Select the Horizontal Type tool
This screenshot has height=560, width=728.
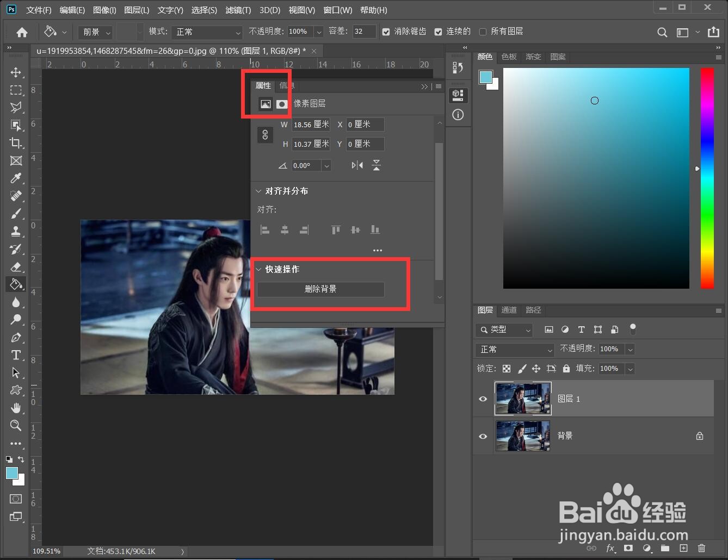pyautogui.click(x=16, y=355)
